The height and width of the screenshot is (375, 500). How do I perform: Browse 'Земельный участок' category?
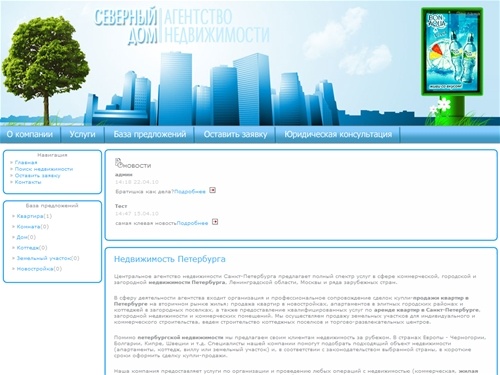tap(44, 258)
